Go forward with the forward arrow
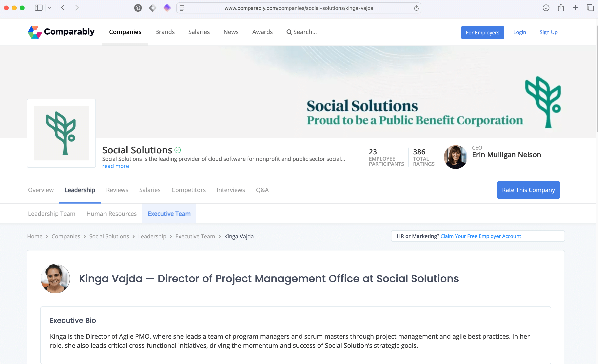This screenshot has width=598, height=364. tap(77, 8)
